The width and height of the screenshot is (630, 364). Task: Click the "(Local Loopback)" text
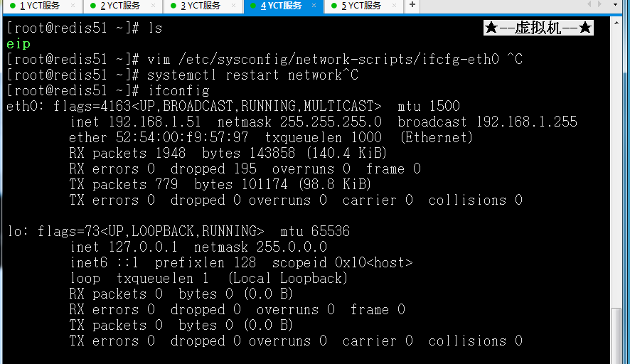(288, 279)
